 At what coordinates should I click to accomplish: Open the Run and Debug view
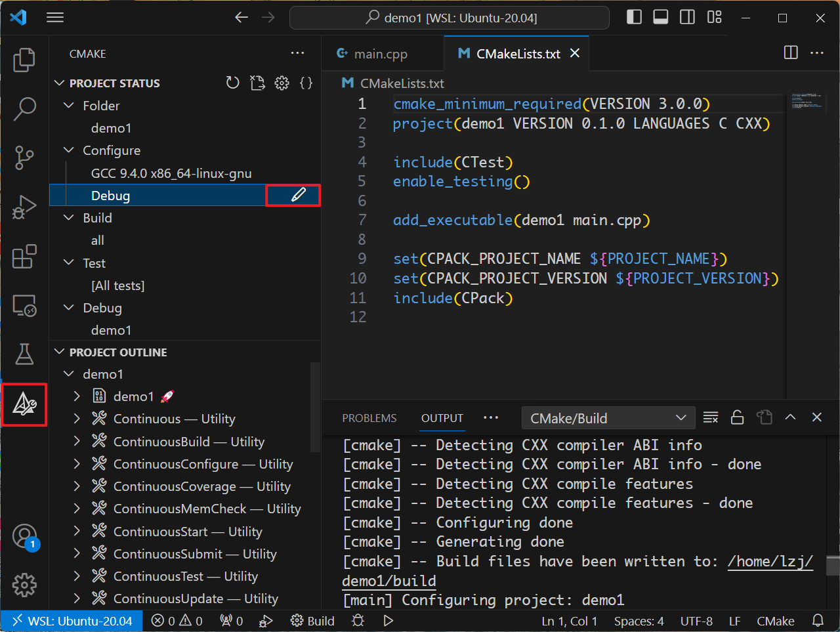tap(24, 207)
